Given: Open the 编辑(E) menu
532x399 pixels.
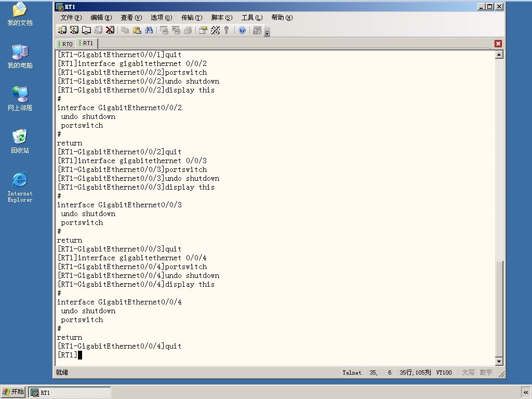Looking at the screenshot, I should click(101, 18).
